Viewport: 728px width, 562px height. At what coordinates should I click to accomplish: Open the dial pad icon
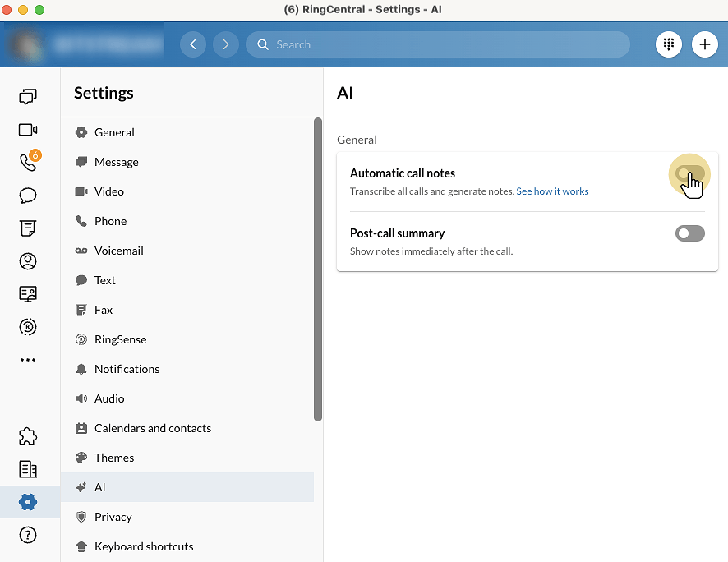coord(669,44)
